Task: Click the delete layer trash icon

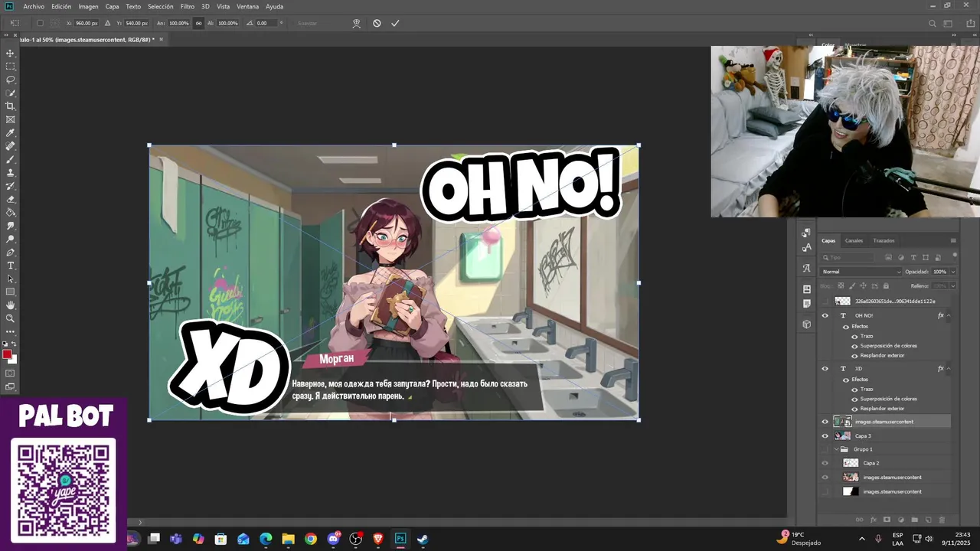Action: pos(942,520)
